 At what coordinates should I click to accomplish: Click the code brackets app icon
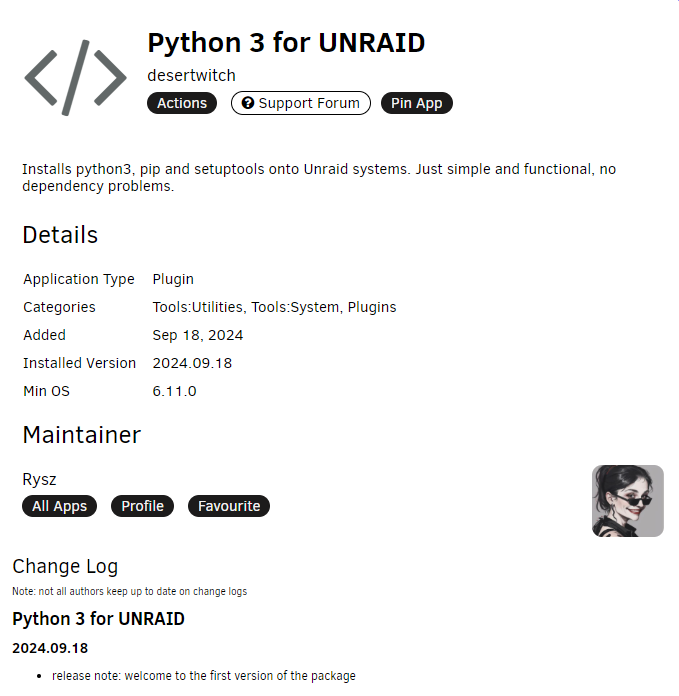point(75,78)
